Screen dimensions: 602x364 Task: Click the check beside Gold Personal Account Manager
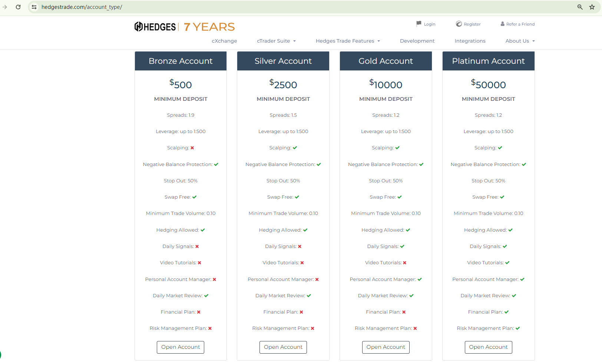pyautogui.click(x=420, y=279)
